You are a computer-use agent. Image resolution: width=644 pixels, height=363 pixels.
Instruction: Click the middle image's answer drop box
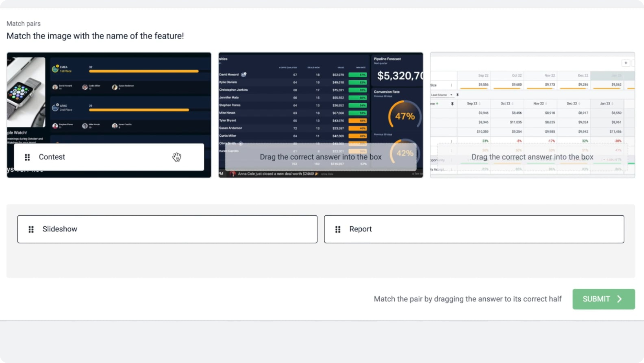coord(320,157)
